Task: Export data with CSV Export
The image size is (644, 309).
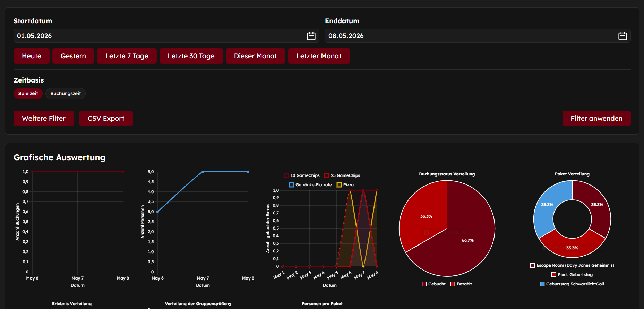Action: tap(106, 118)
